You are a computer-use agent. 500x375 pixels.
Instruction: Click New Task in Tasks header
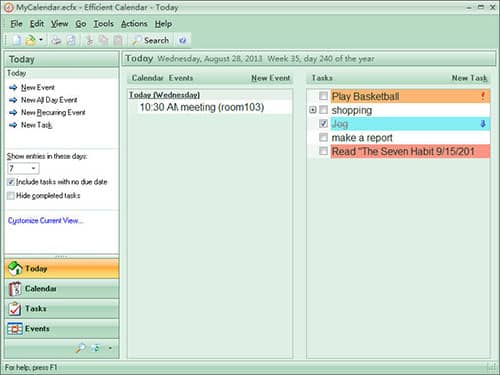tap(469, 78)
